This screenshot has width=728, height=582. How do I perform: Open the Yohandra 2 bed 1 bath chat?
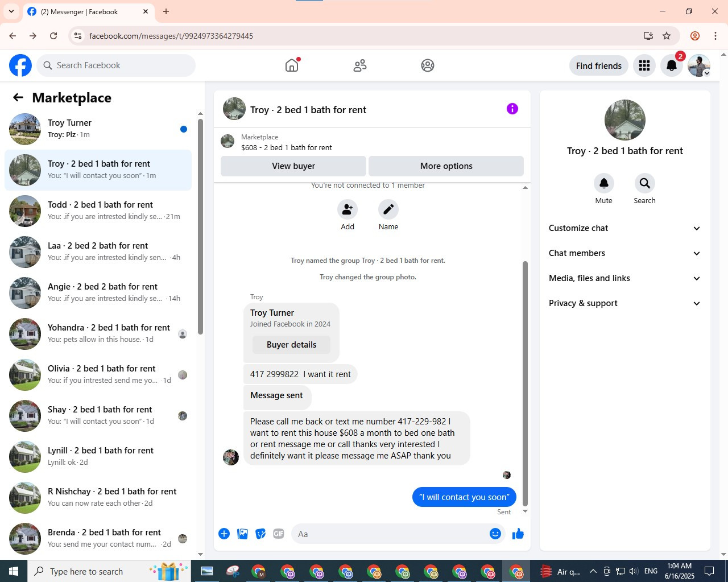(98, 334)
